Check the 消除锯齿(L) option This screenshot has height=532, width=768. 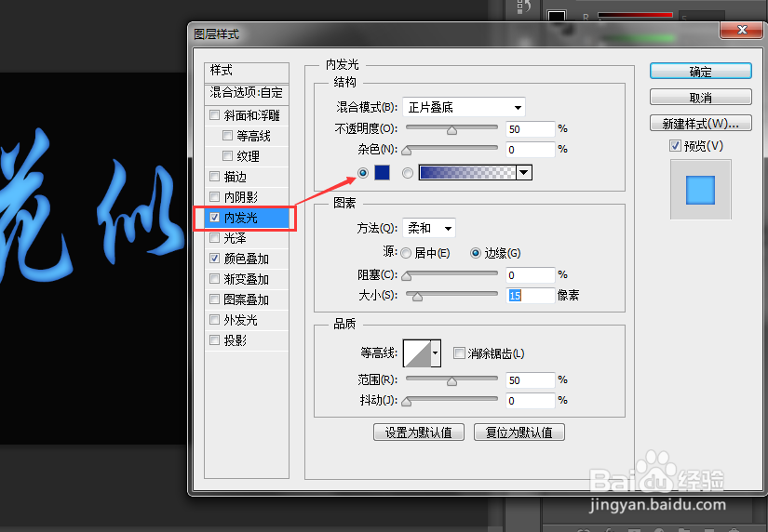(x=459, y=352)
